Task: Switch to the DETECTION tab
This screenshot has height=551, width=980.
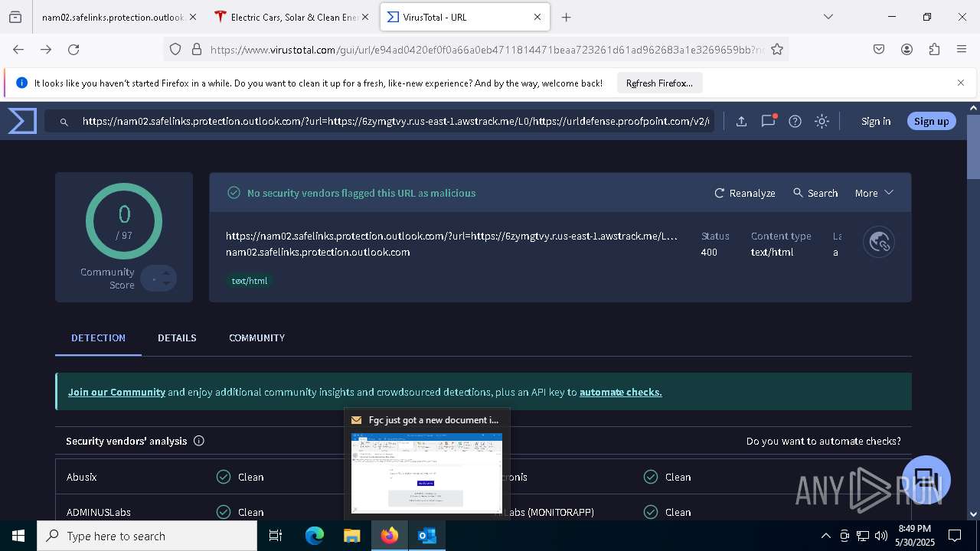Action: (98, 337)
